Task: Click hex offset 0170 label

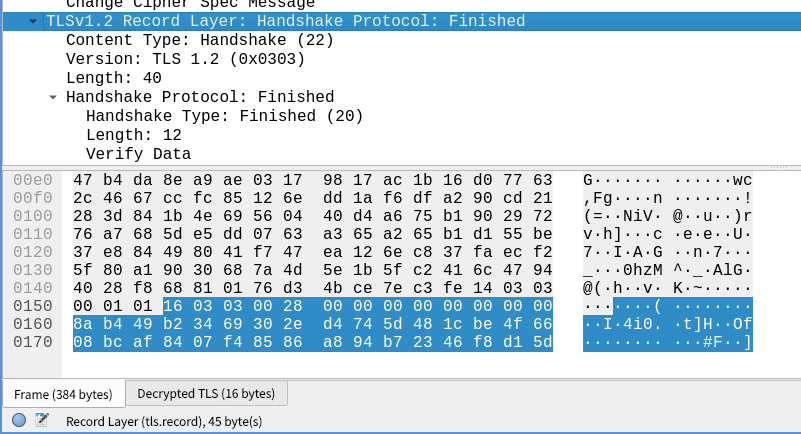Action: click(x=33, y=342)
